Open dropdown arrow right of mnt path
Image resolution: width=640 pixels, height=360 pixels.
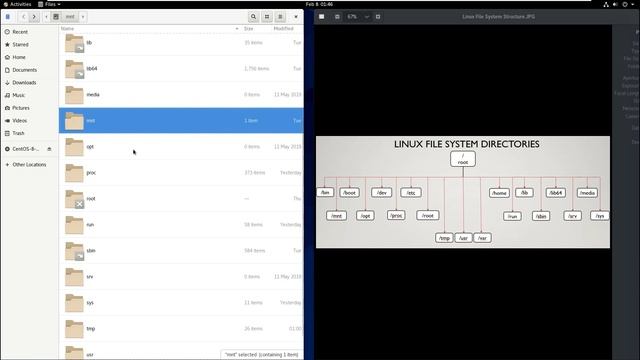pos(83,17)
